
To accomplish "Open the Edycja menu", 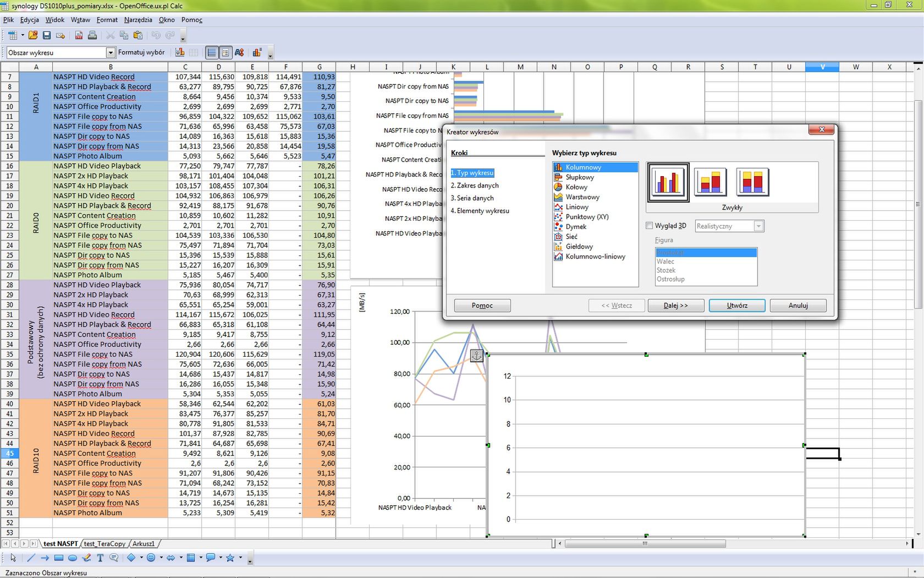I will (30, 20).
